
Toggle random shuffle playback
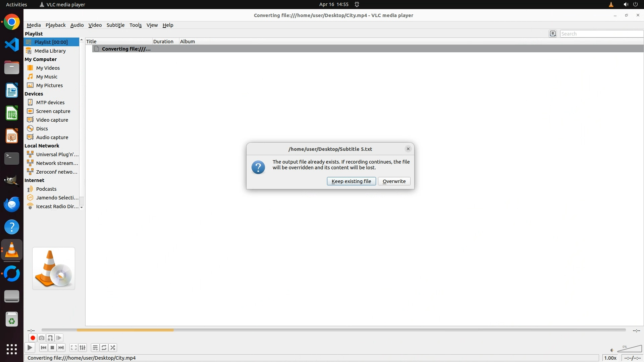[113, 348]
